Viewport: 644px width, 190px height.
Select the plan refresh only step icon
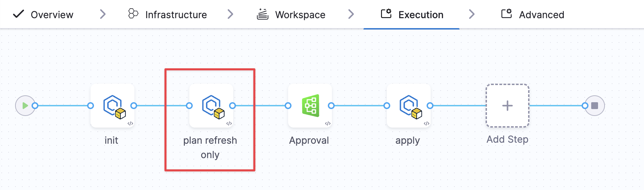(211, 106)
